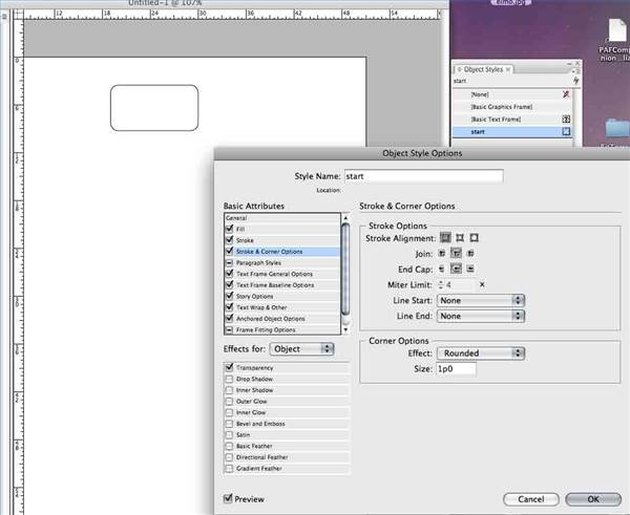Set stroke alignment to inside
630x515 pixels.
point(460,238)
